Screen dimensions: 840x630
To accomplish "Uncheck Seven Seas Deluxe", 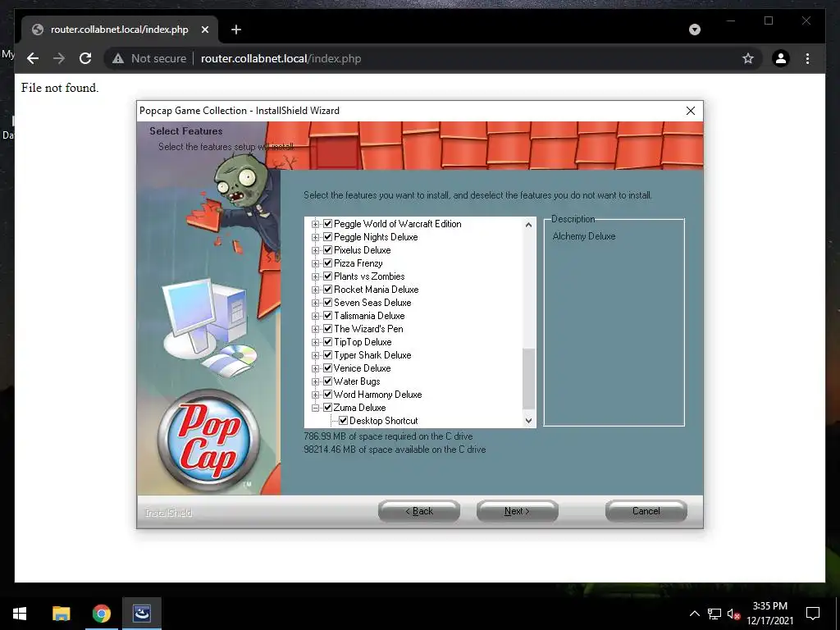I will (x=328, y=303).
